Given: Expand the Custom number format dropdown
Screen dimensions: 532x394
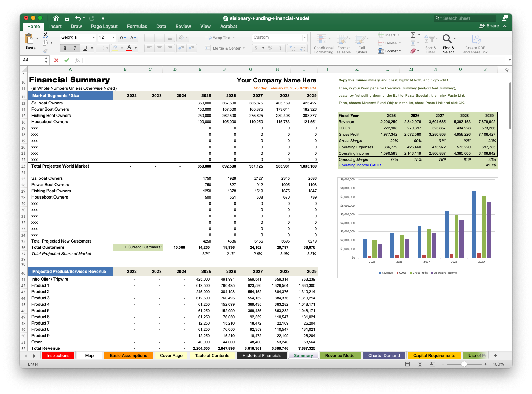Looking at the screenshot, I should tap(304, 38).
